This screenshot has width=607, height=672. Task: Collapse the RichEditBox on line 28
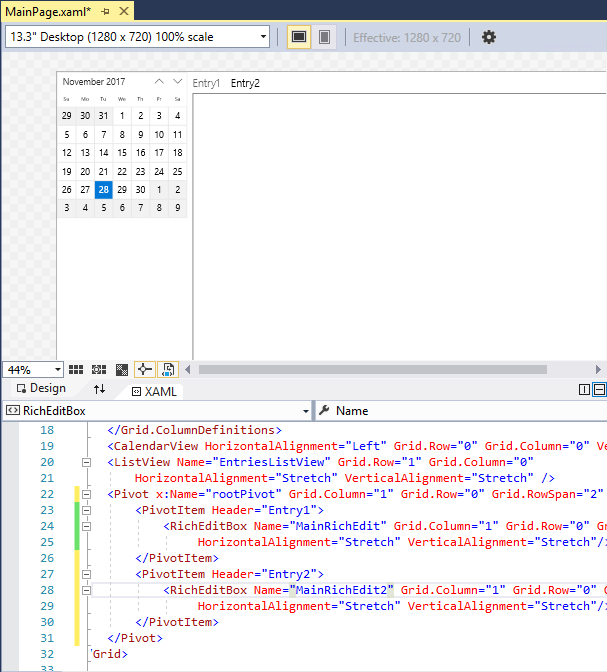87,591
